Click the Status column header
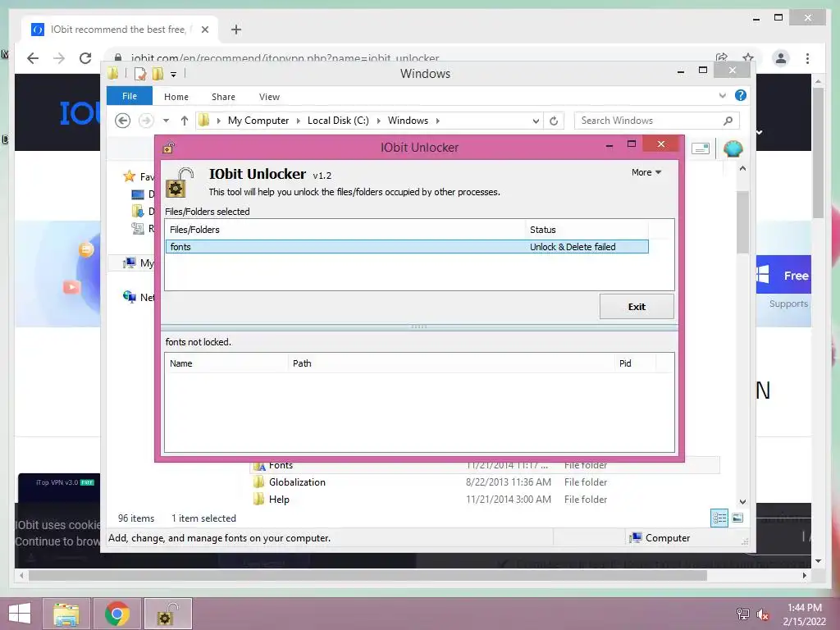 [587, 230]
